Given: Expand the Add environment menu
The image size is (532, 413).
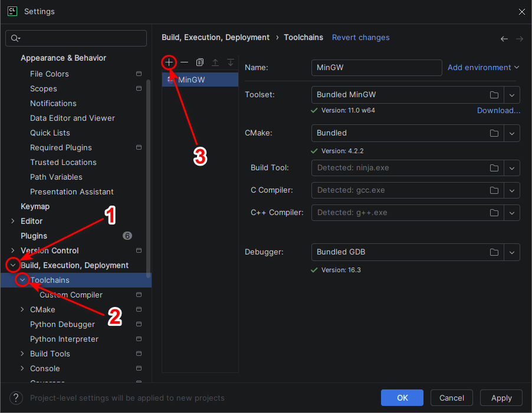Looking at the screenshot, I should tap(483, 67).
